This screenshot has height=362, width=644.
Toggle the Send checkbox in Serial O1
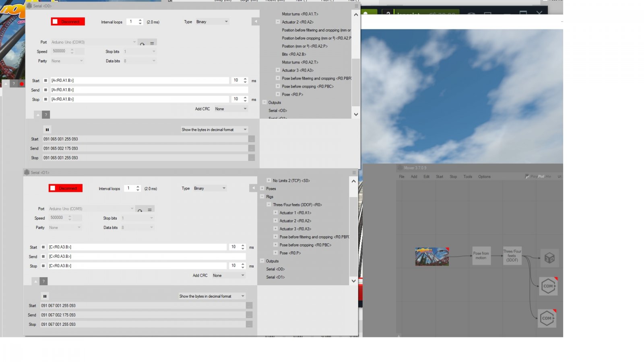[x=43, y=257]
